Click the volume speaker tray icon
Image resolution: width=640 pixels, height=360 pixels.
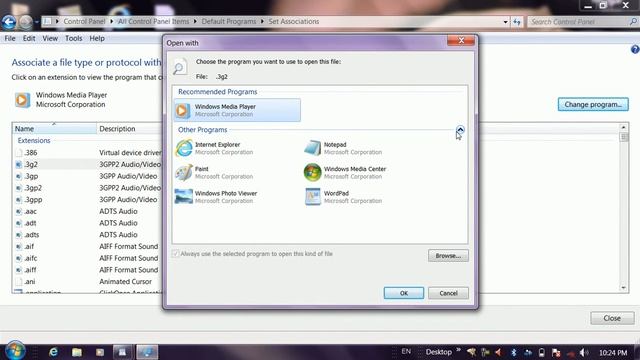(584, 352)
